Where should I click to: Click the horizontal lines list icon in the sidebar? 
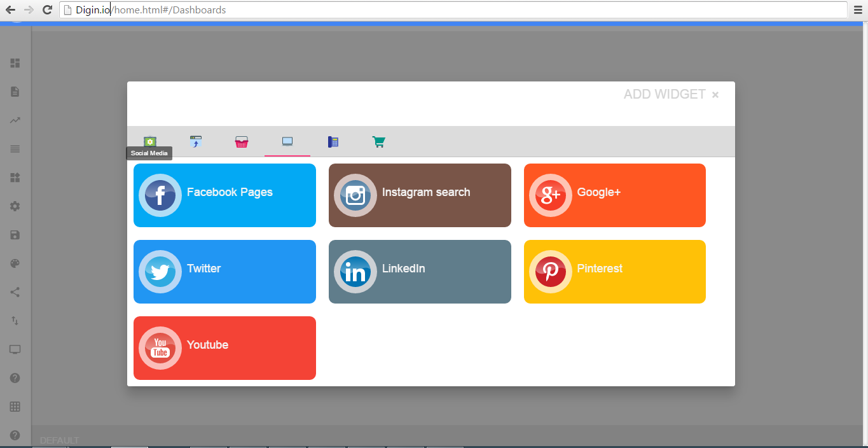[15, 149]
